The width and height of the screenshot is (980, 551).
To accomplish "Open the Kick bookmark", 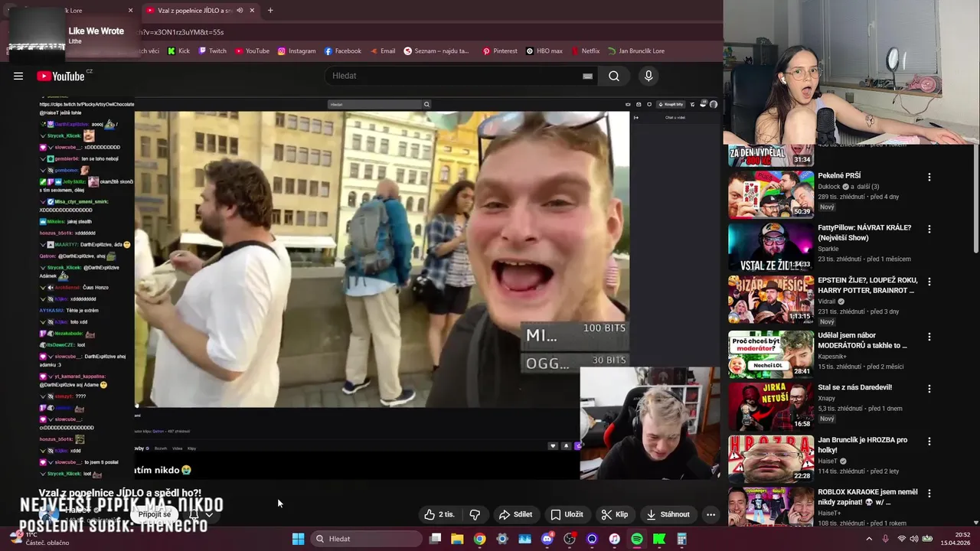I will coord(178,51).
